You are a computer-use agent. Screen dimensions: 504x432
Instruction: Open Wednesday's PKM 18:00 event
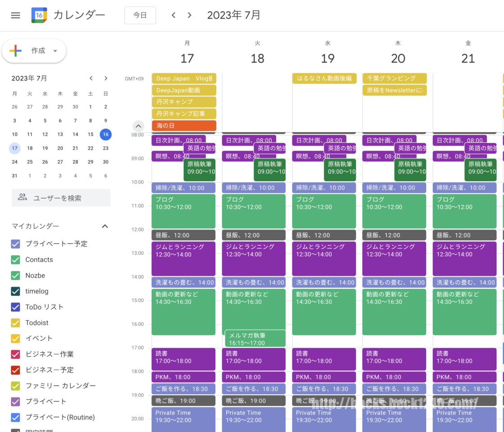tap(324, 377)
